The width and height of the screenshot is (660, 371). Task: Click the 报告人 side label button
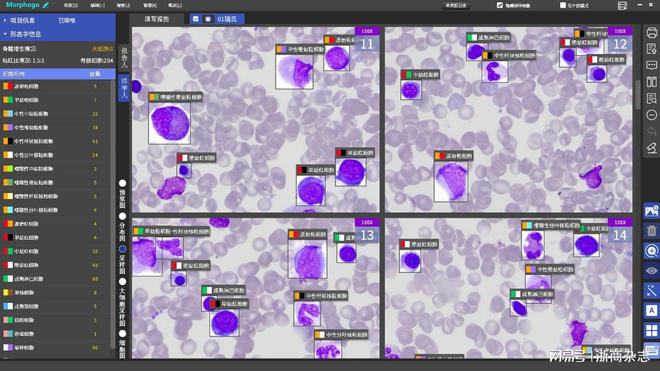124,58
